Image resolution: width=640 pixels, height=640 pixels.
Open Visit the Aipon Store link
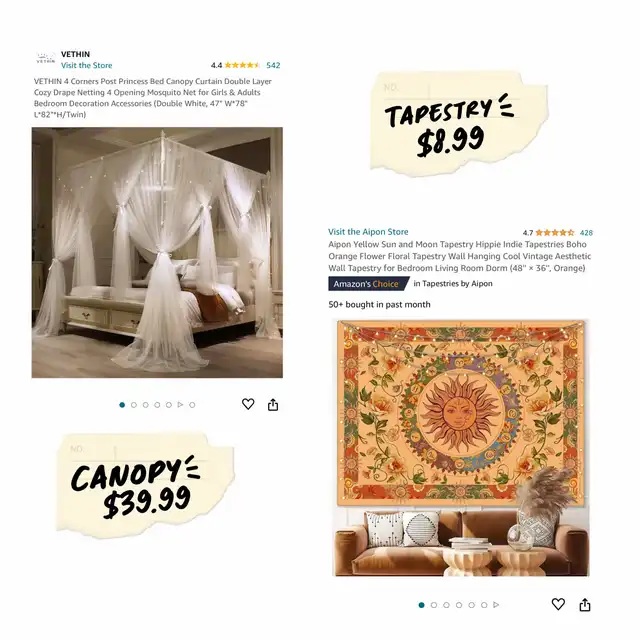(x=368, y=232)
